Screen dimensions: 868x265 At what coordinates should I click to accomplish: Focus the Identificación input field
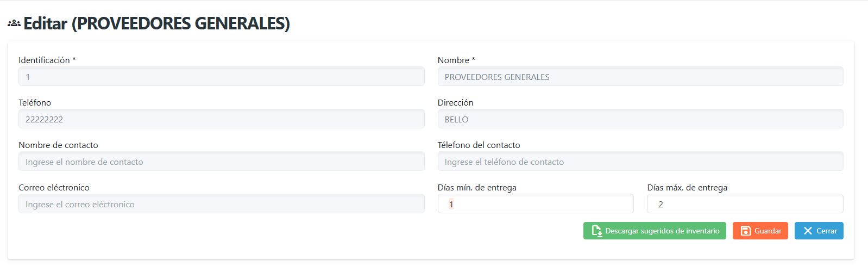[x=221, y=77]
